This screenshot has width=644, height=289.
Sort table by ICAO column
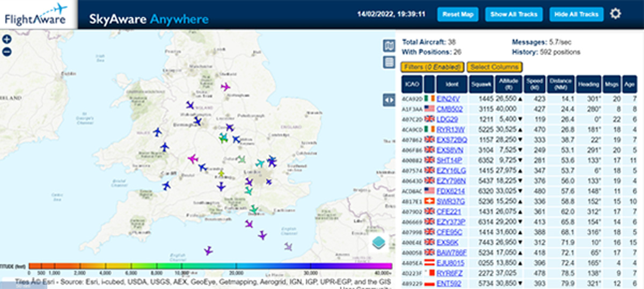[412, 84]
